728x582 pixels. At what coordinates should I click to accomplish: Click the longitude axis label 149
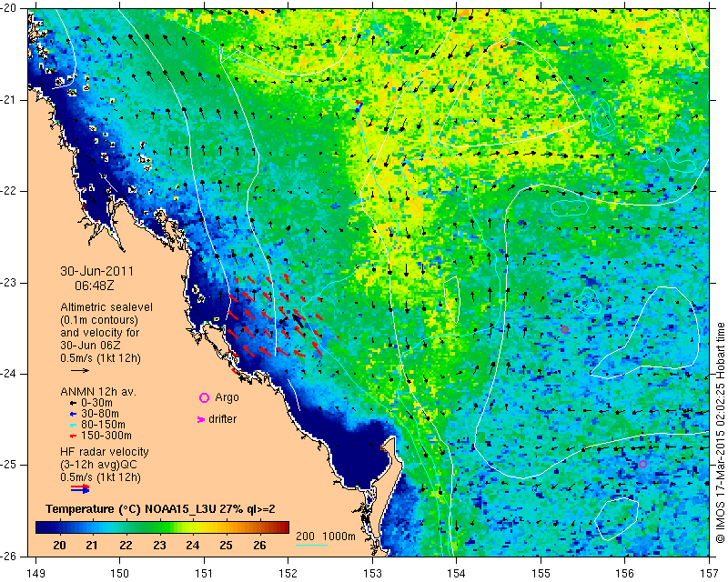click(36, 574)
